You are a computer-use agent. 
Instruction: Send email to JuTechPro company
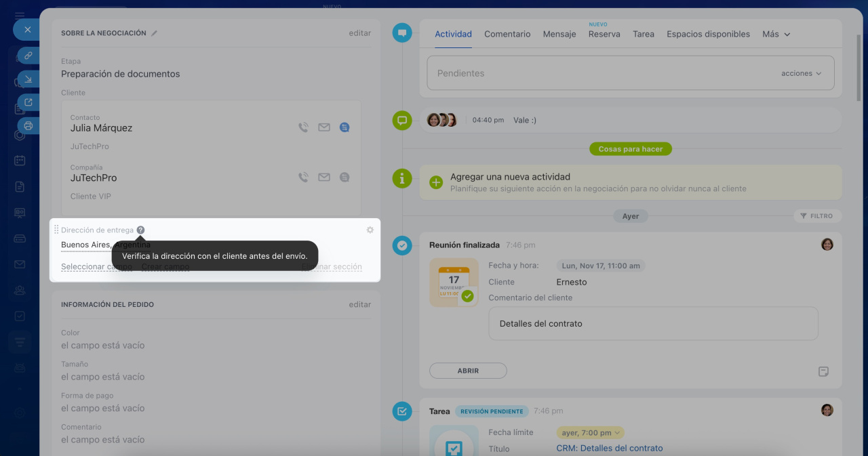(x=324, y=178)
